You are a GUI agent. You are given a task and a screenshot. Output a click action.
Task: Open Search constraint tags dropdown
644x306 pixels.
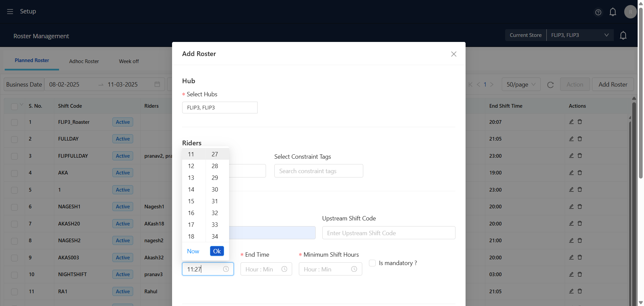tap(319, 171)
